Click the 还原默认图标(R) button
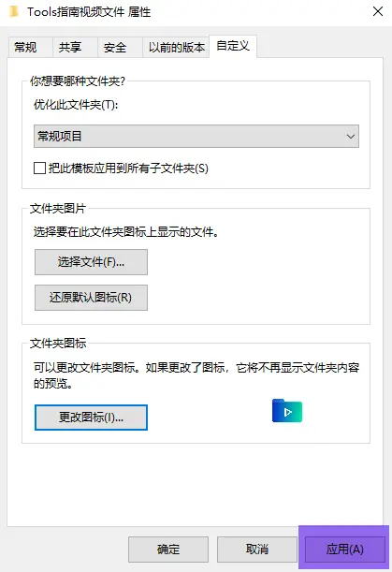The height and width of the screenshot is (572, 392). (x=91, y=298)
